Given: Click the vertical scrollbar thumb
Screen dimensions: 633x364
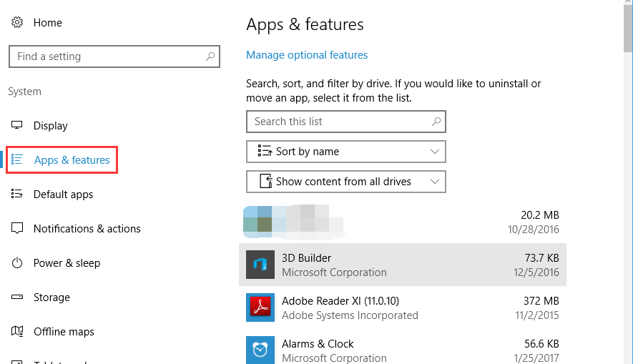Looking at the screenshot, I should tap(628, 30).
